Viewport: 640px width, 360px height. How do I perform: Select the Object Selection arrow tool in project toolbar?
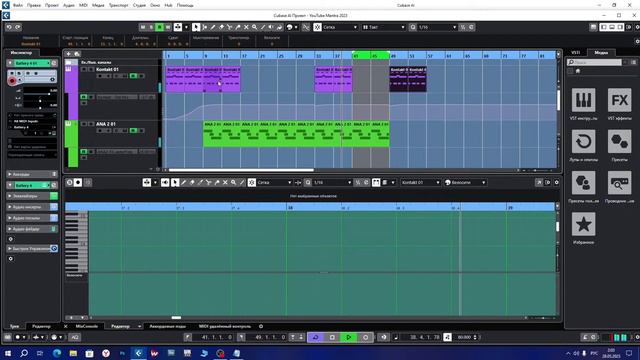196,27
